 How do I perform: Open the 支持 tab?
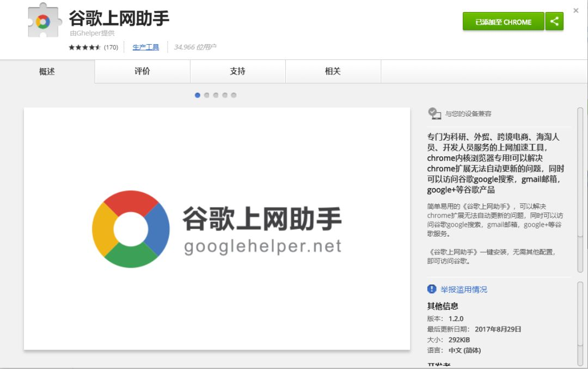point(237,71)
